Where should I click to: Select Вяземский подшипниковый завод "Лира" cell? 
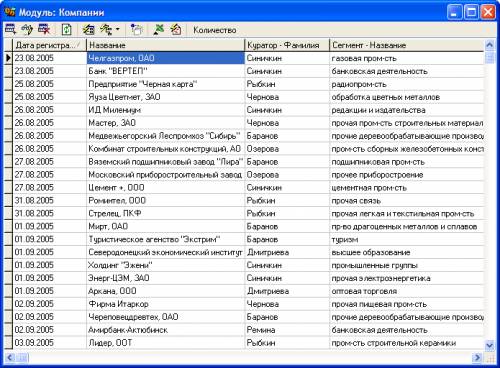(166, 162)
